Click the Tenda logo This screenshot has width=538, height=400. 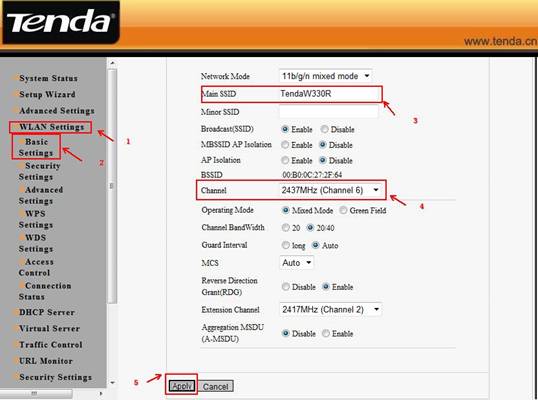click(x=60, y=23)
